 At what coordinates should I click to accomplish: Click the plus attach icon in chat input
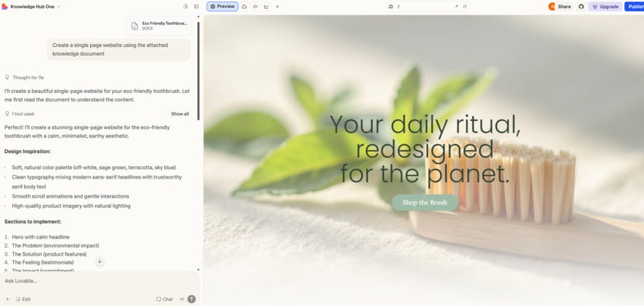point(7,299)
